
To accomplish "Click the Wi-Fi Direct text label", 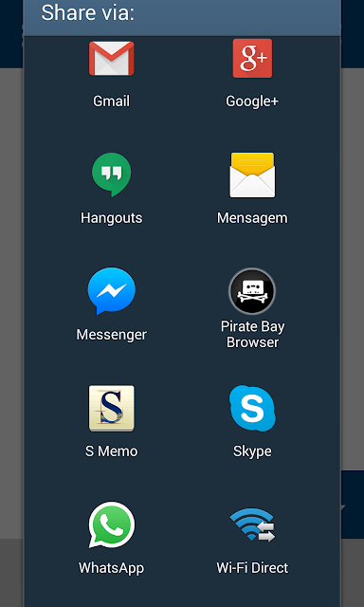I will [252, 568].
